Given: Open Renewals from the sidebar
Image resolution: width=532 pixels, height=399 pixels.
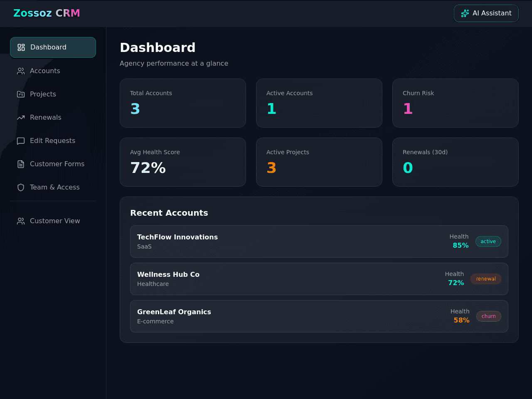Looking at the screenshot, I should (53, 118).
